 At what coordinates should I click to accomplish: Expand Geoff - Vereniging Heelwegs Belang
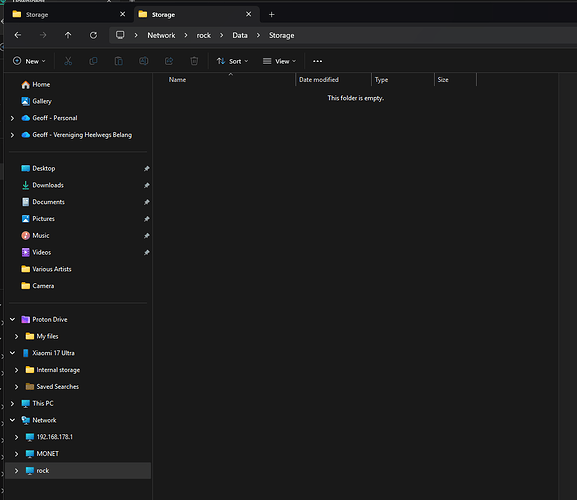point(12,135)
